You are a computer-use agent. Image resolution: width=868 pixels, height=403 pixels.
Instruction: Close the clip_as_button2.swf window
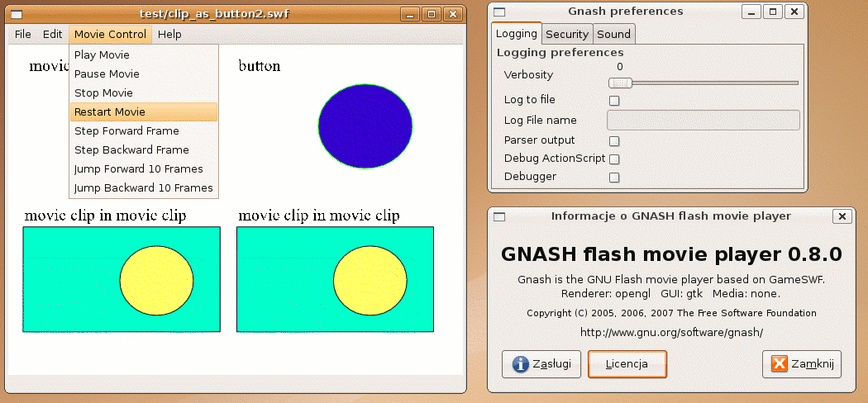(453, 14)
